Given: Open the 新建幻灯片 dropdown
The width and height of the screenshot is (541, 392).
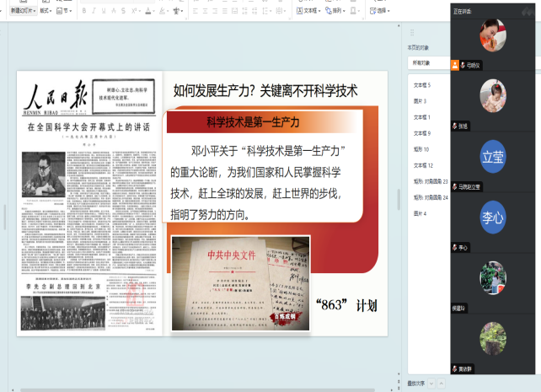Looking at the screenshot, I should click(x=23, y=11).
